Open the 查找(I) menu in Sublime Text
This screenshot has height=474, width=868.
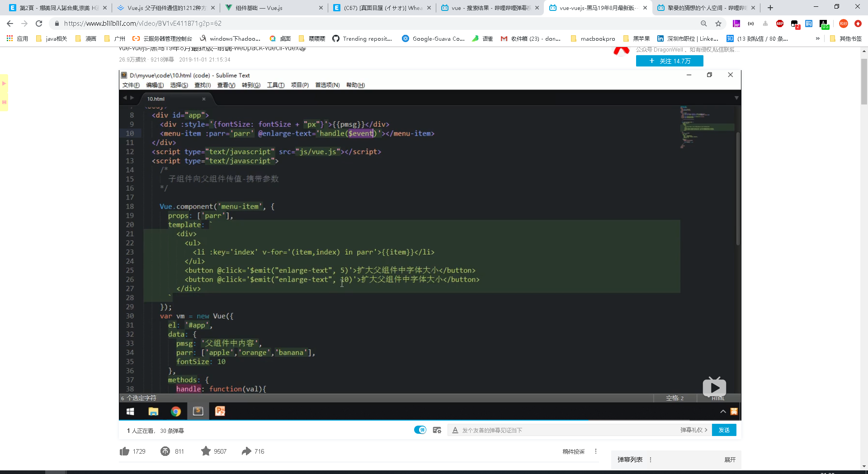click(x=203, y=85)
